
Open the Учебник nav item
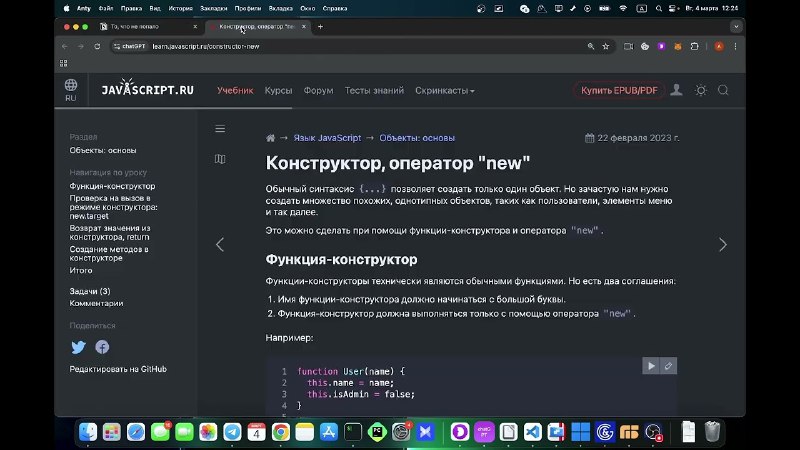[x=235, y=90]
